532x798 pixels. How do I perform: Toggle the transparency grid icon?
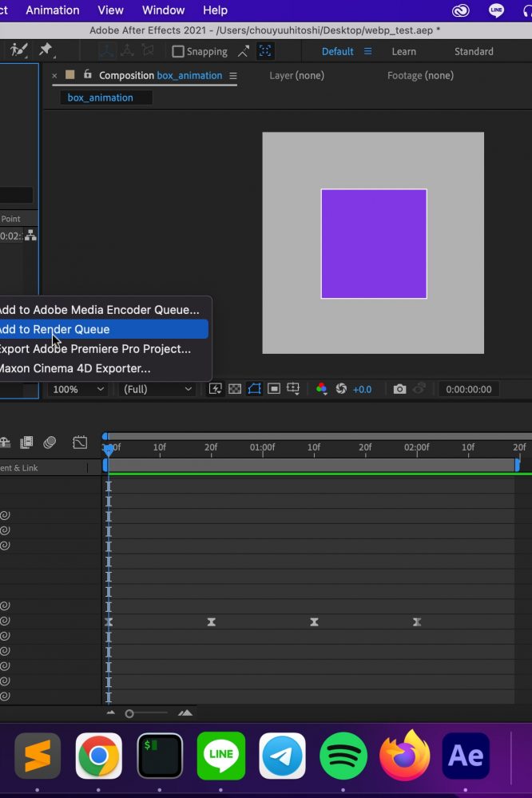pyautogui.click(x=235, y=389)
